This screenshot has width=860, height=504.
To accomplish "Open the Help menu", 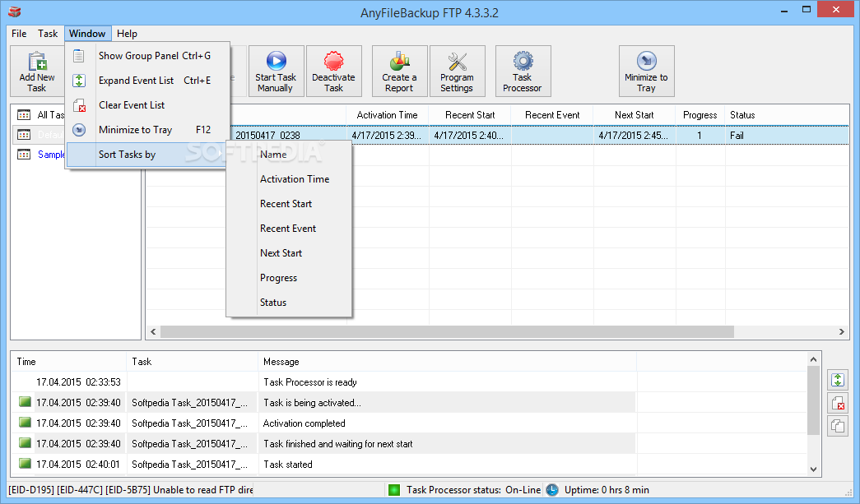I will 127,34.
